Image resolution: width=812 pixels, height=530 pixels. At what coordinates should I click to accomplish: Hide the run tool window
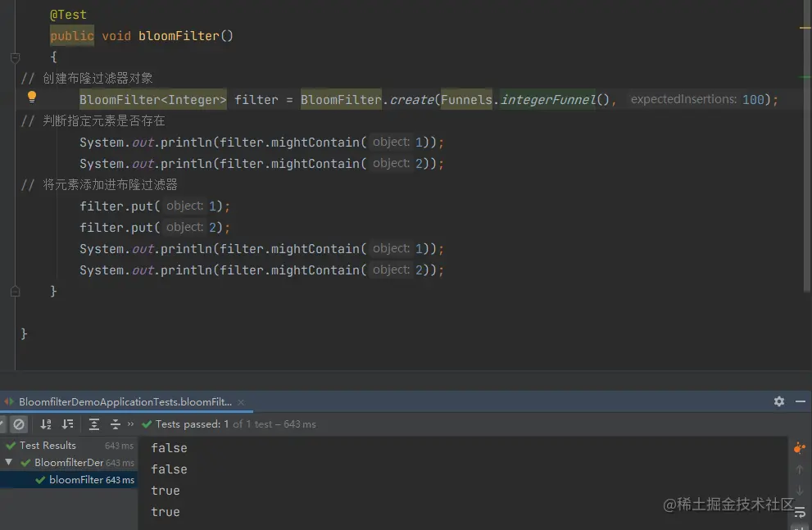coord(800,401)
